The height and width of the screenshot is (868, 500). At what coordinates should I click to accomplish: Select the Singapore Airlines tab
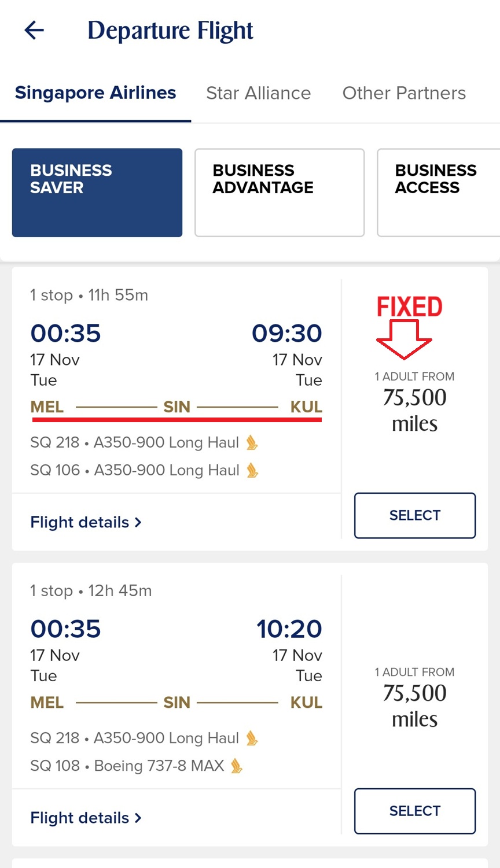tap(95, 93)
